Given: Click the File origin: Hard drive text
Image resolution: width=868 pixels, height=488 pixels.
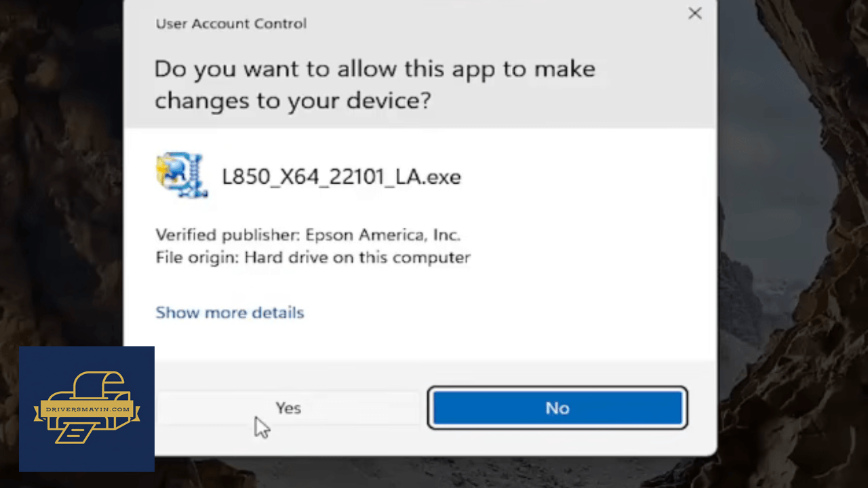Looking at the screenshot, I should coord(313,258).
